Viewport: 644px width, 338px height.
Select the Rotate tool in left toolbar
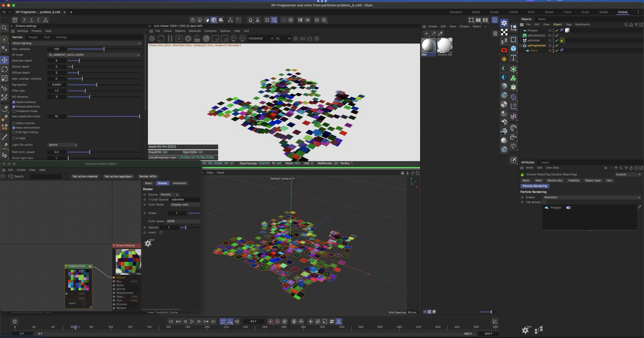(x=4, y=69)
